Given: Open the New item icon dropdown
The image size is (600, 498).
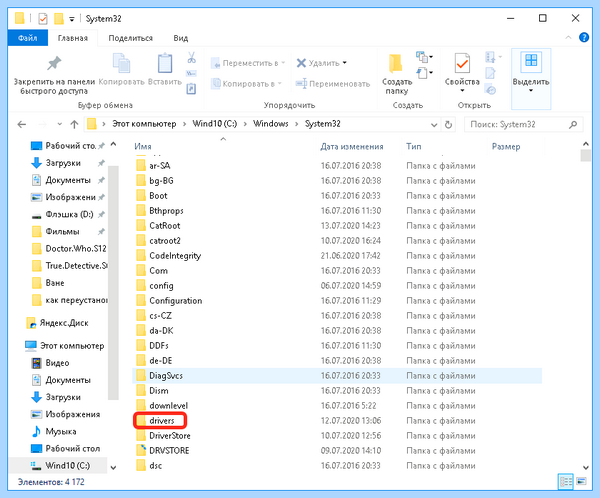Looking at the screenshot, I should coord(424,57).
